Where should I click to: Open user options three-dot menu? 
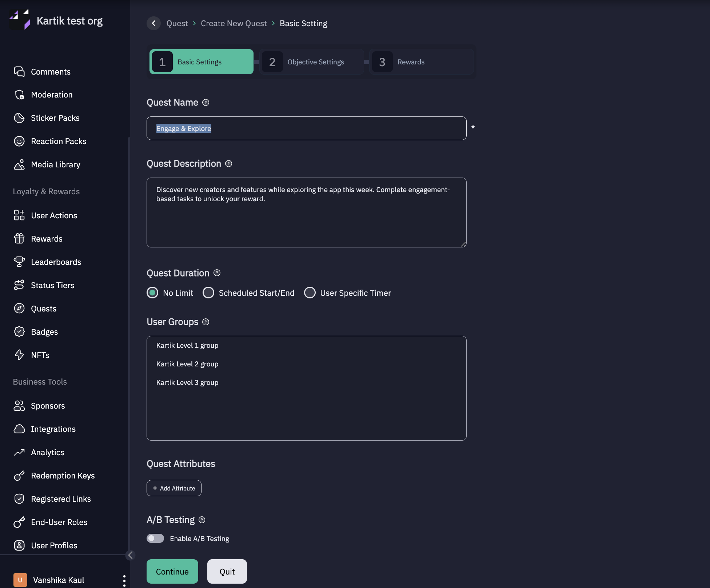pos(124,580)
